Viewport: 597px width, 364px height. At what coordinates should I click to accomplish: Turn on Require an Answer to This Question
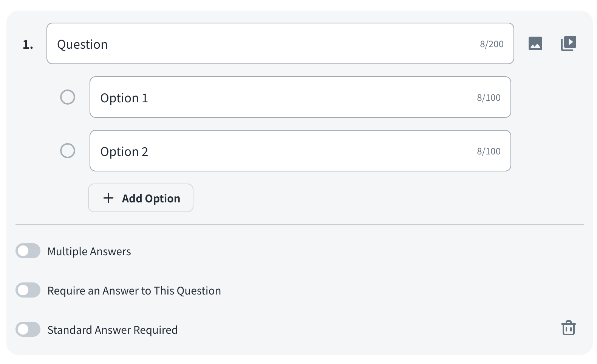tap(28, 290)
